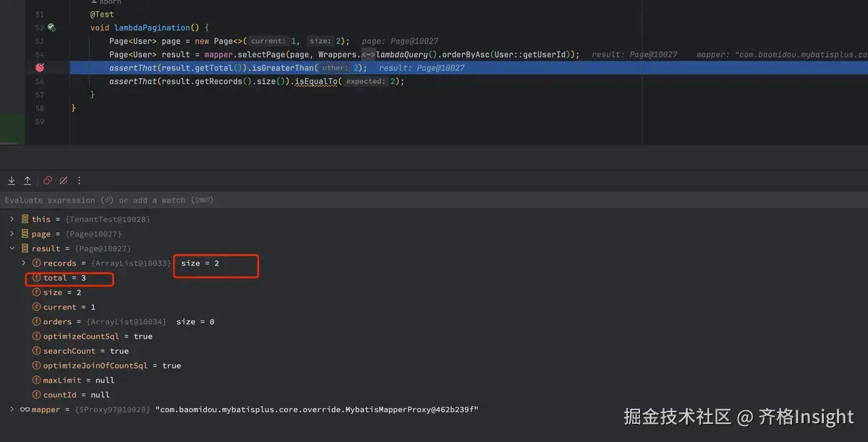
Task: Click the glasses watch icon beside mapper
Action: coord(25,409)
